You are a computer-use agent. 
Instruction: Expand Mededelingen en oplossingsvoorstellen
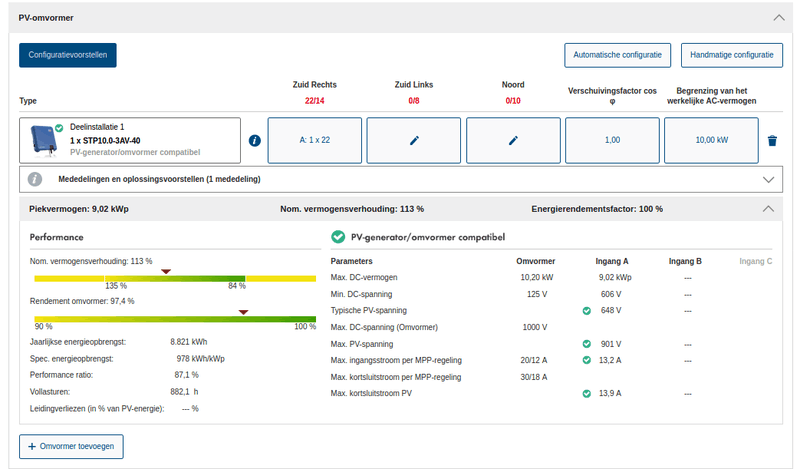[768, 180]
